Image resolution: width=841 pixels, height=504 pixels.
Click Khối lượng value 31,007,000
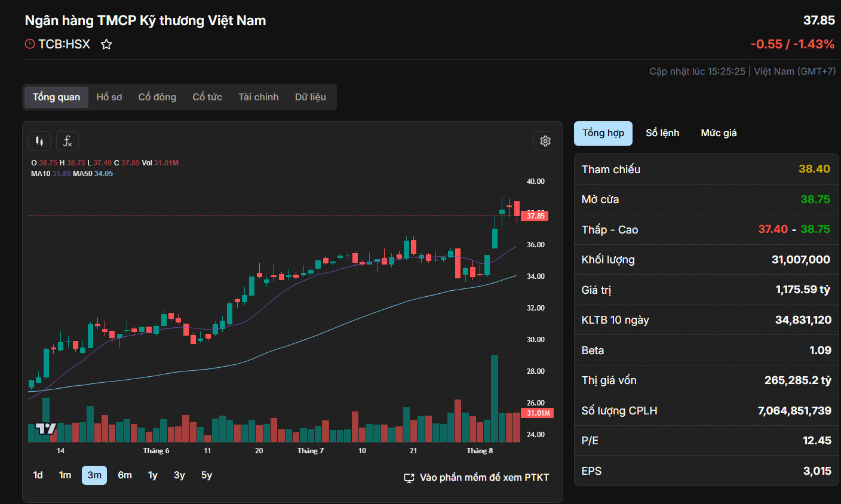pyautogui.click(x=801, y=260)
